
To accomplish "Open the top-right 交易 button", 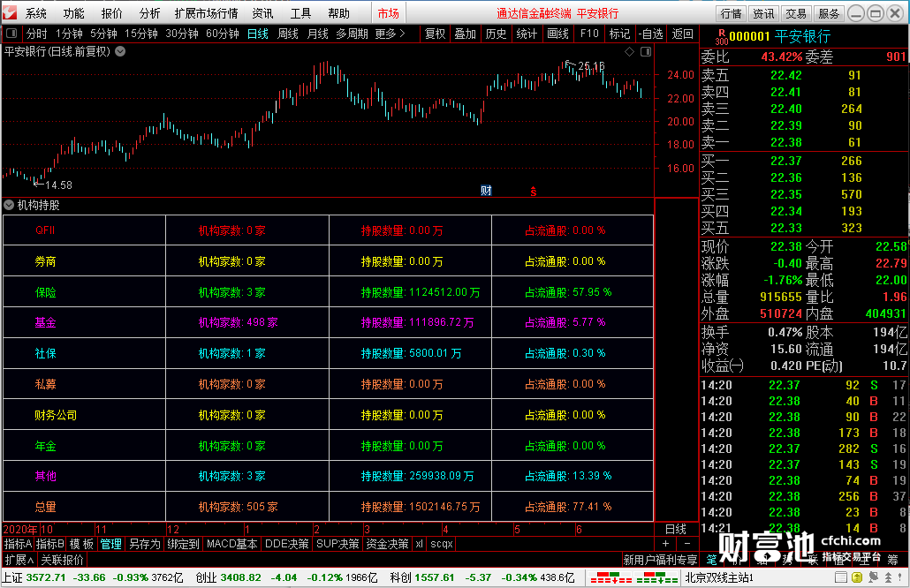I will pyautogui.click(x=796, y=13).
